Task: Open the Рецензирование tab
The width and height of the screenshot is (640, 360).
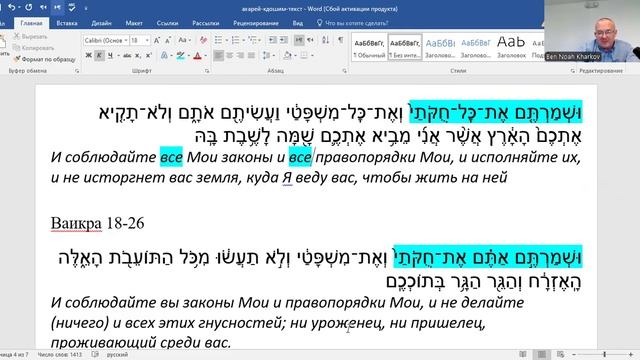Action: [256, 23]
